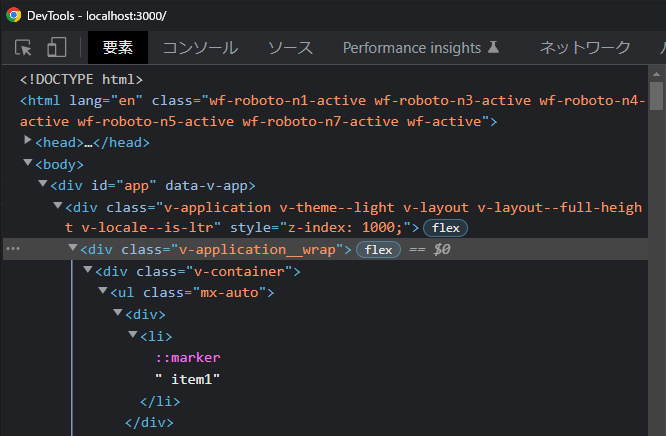Collapse the ul mx-auto node
The width and height of the screenshot is (666, 436).
point(103,291)
